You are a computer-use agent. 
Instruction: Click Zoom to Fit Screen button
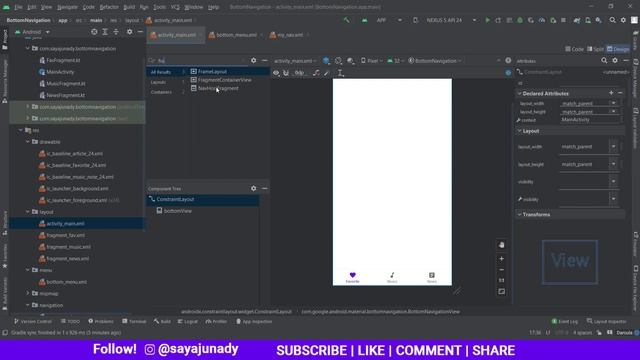coord(502,291)
